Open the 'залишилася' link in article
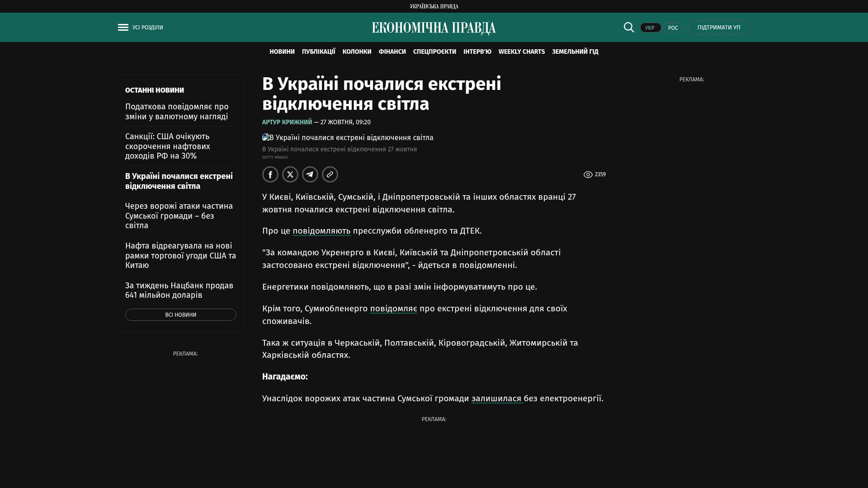Image resolution: width=868 pixels, height=488 pixels. point(497,399)
